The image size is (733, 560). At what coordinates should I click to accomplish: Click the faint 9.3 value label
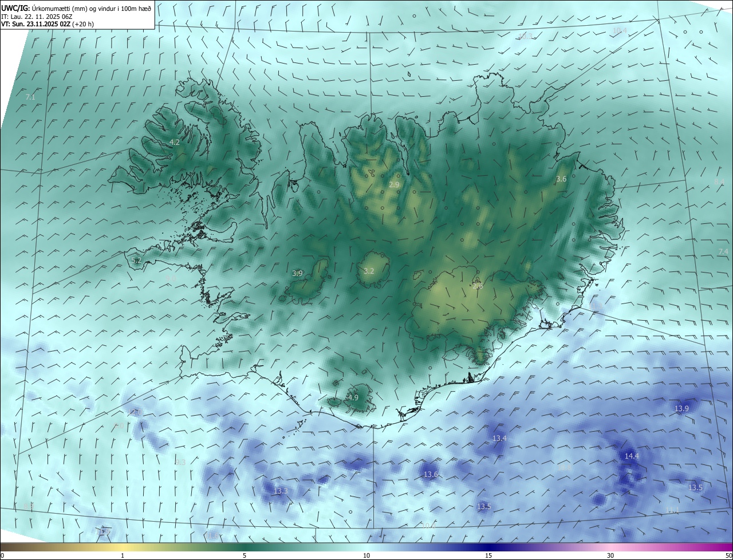pos(180,462)
